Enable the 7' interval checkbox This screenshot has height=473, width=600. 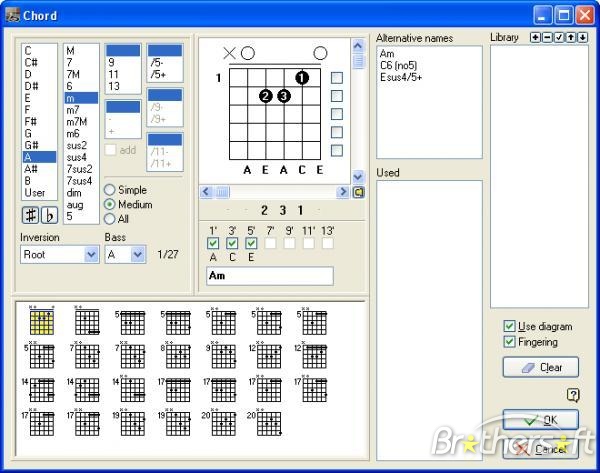tap(270, 243)
